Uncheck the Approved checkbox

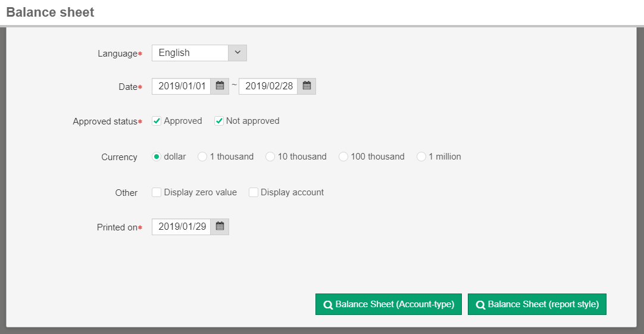click(x=157, y=121)
